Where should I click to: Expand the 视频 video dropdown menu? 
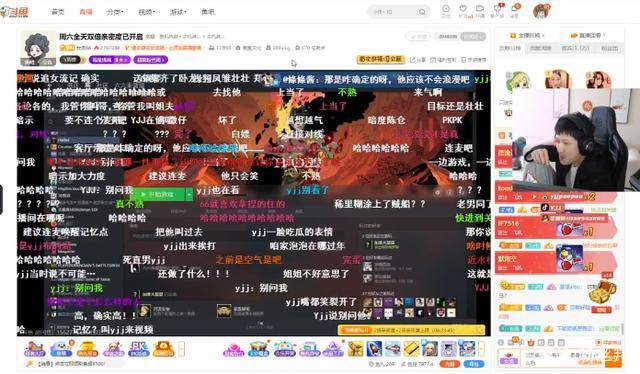147,12
